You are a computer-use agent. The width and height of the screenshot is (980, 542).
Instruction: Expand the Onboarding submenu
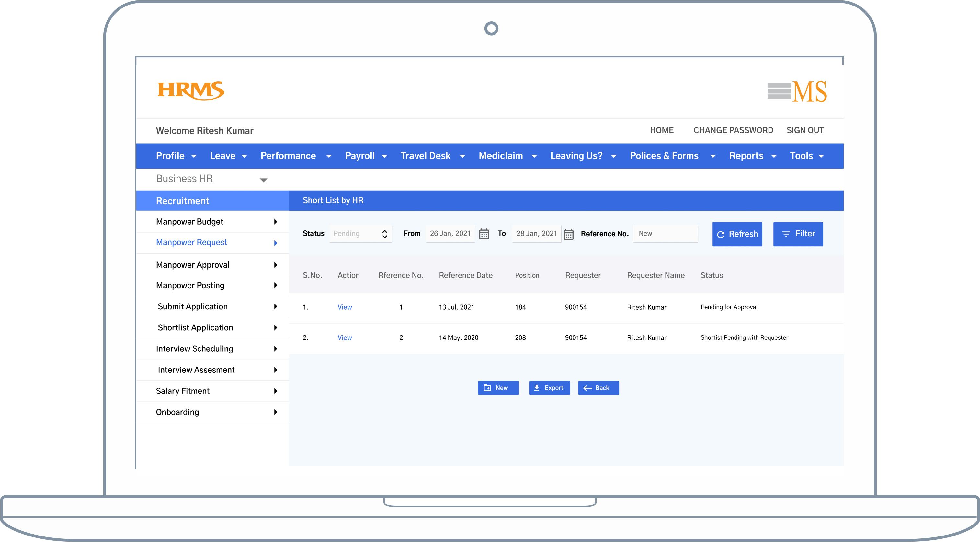(x=276, y=412)
